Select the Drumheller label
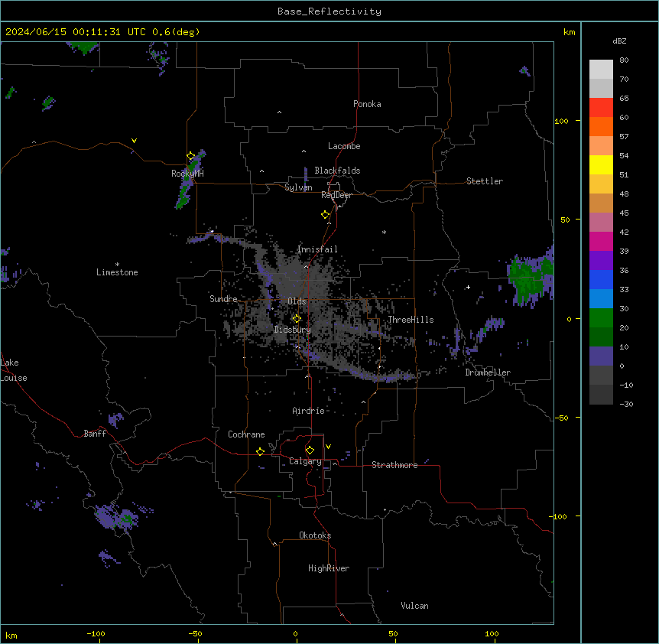 (488, 372)
